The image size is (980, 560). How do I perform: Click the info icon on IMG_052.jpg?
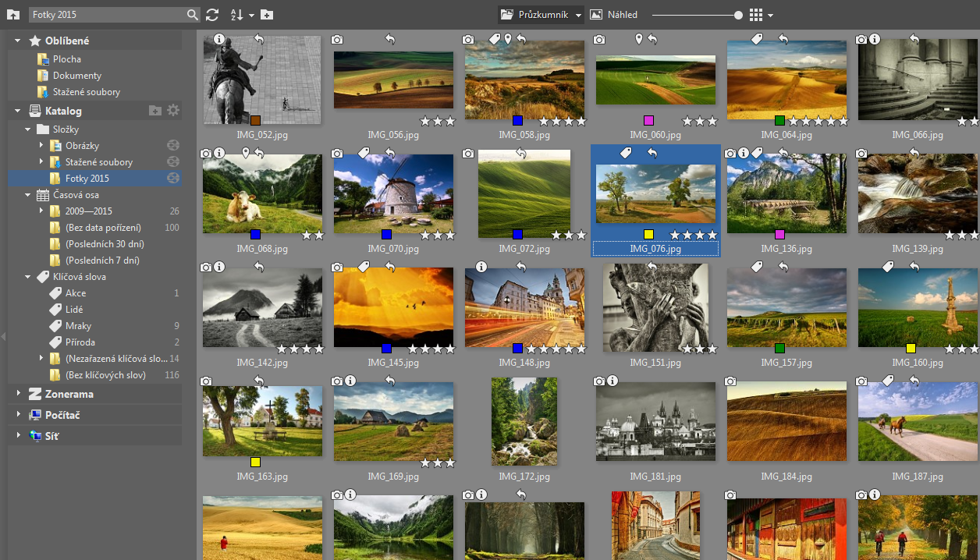tap(219, 39)
